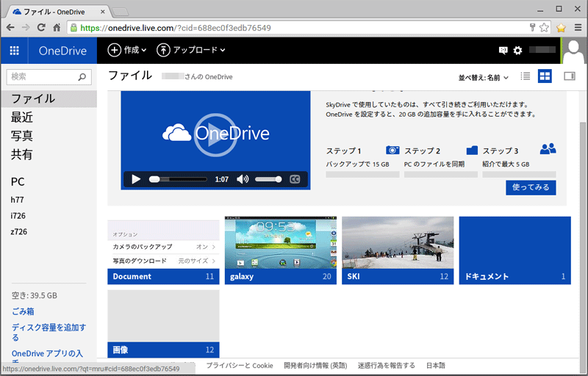
Task: Open the Document folder tile
Action: pos(163,252)
